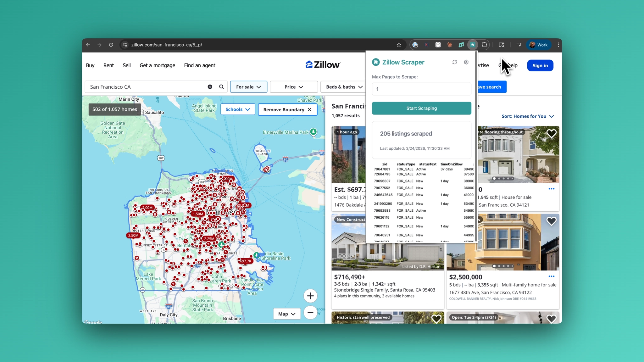
Task: Click the Zillow logo
Action: (323, 64)
